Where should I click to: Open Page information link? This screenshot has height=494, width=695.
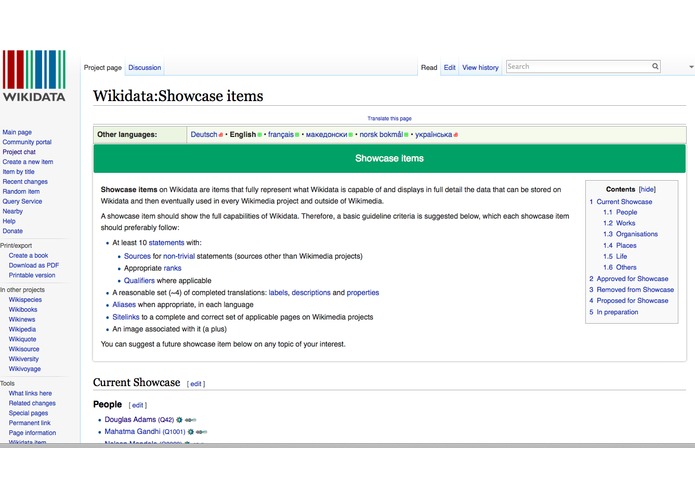[32, 432]
